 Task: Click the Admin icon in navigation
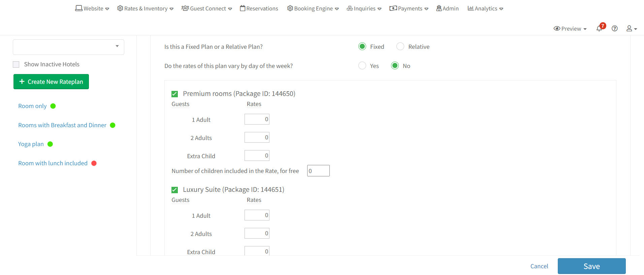pyautogui.click(x=439, y=8)
